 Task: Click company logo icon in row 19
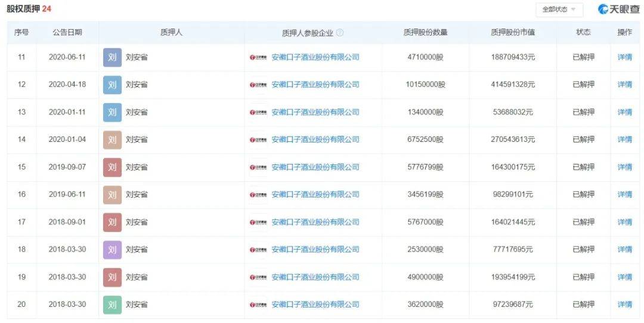point(258,277)
